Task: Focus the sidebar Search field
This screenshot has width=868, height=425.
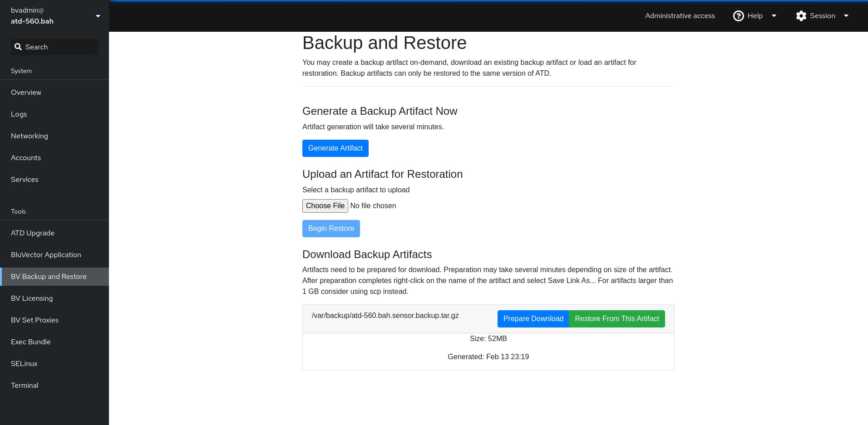Action: point(54,47)
